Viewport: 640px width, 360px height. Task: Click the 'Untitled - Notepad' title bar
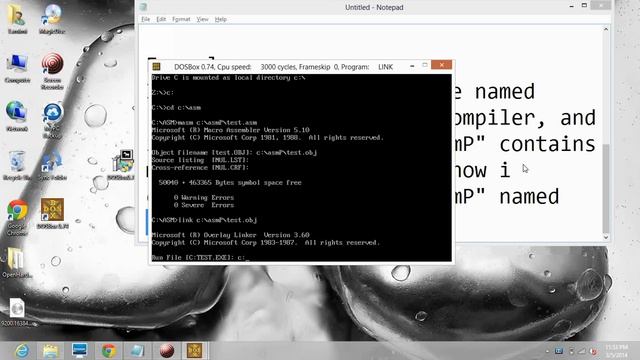click(374, 7)
